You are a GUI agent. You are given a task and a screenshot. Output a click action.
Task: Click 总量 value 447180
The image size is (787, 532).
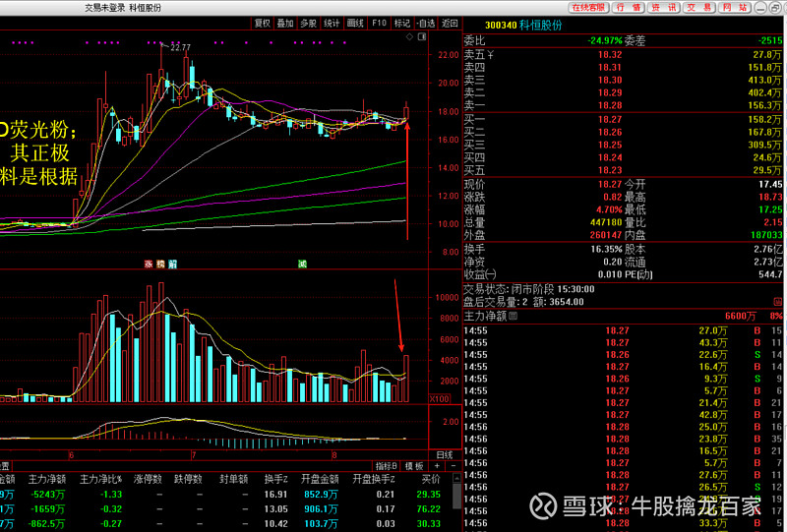coord(606,222)
